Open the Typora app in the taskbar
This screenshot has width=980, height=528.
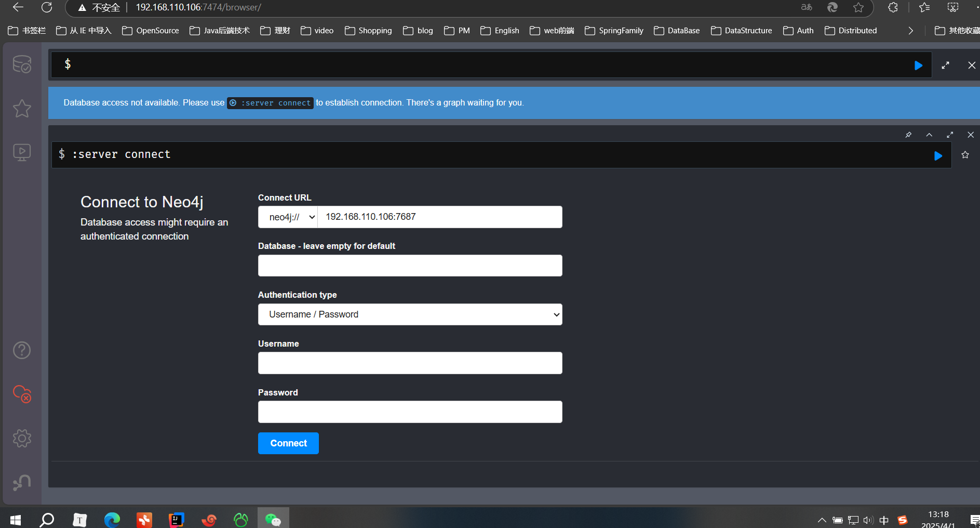pyautogui.click(x=80, y=519)
